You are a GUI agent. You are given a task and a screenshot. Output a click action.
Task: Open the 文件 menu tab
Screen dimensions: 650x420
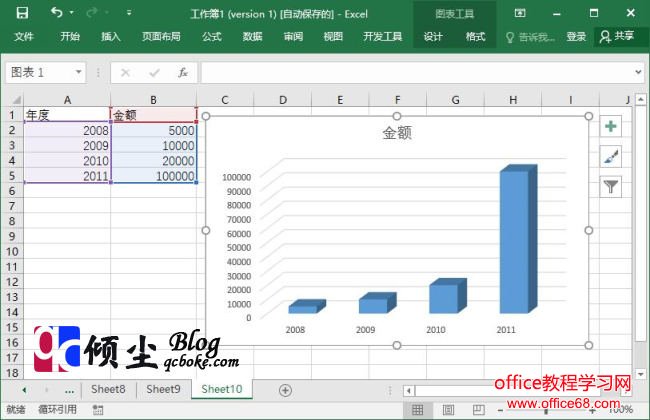[x=24, y=37]
